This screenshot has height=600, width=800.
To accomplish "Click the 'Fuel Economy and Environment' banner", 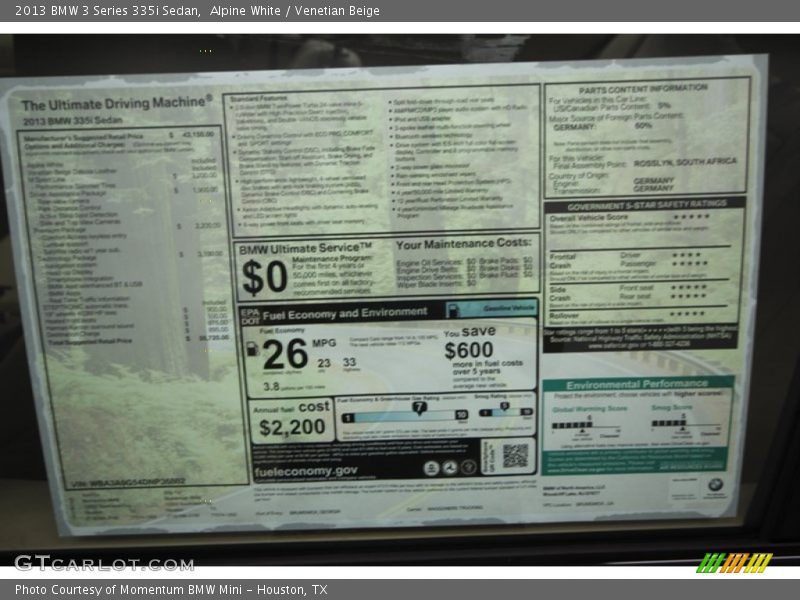I will tap(345, 313).
